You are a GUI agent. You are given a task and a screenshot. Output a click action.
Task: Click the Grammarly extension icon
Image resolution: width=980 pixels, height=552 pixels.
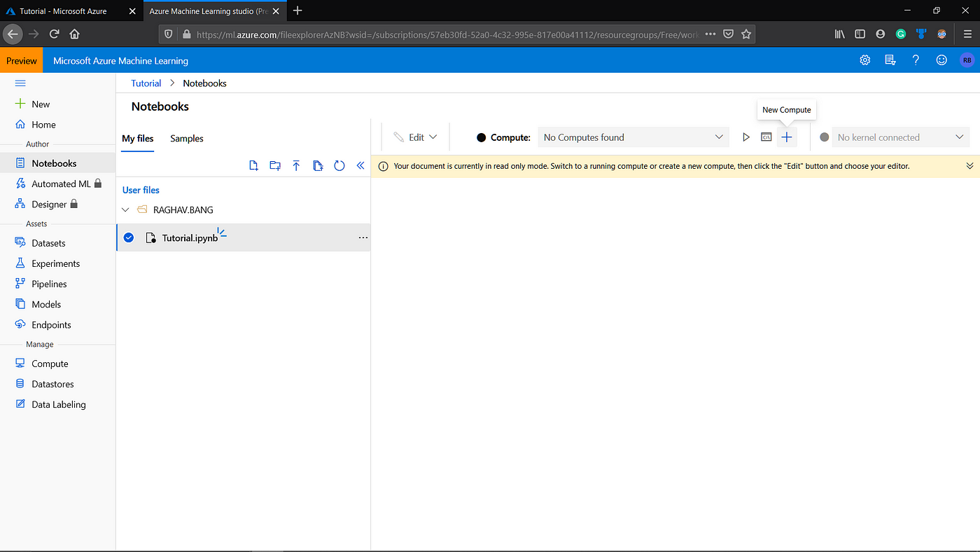901,34
